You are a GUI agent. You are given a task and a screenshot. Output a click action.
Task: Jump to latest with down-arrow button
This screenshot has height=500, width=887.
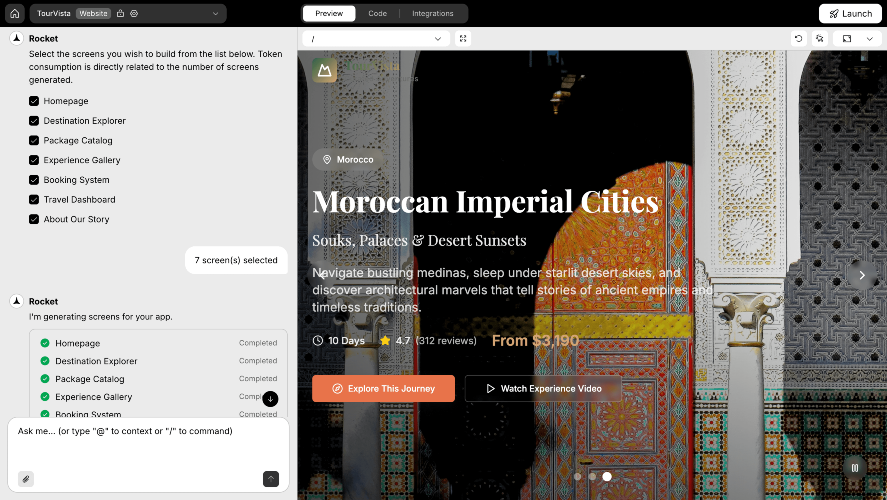click(270, 399)
